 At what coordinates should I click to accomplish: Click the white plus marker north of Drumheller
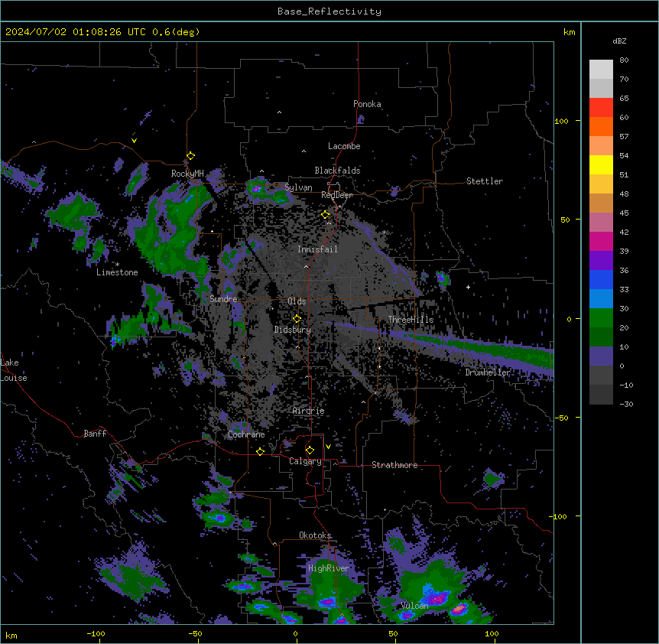point(468,287)
